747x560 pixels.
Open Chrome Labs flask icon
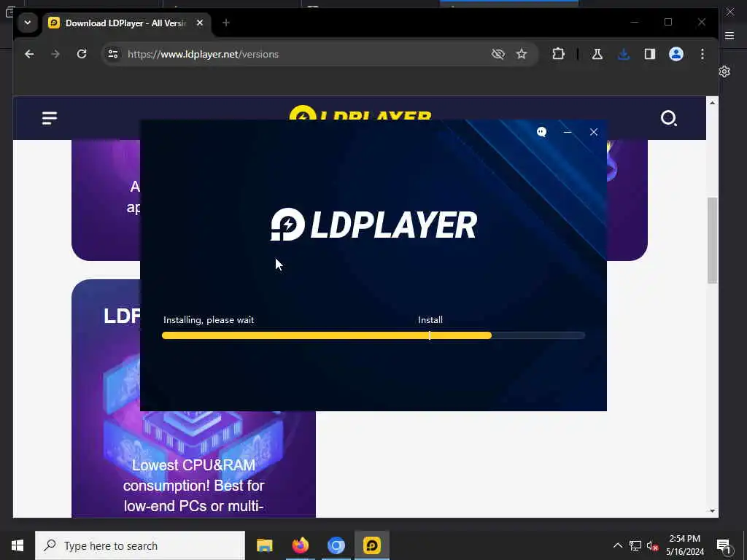click(597, 54)
